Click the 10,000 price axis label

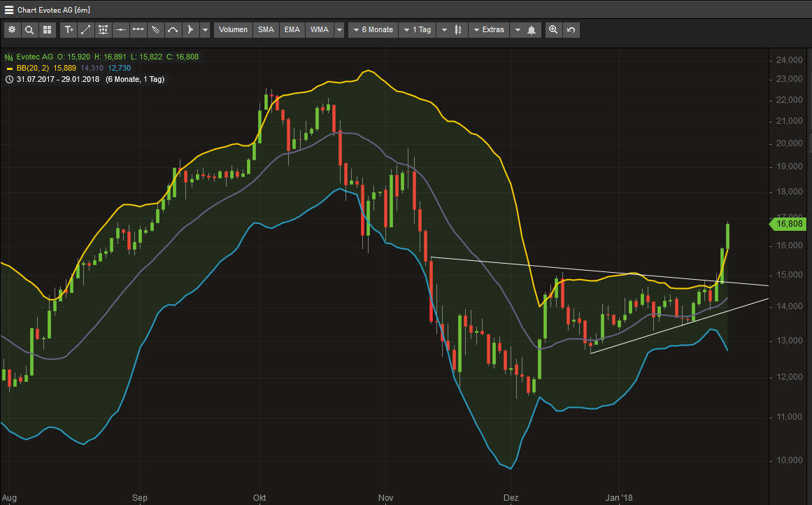789,460
